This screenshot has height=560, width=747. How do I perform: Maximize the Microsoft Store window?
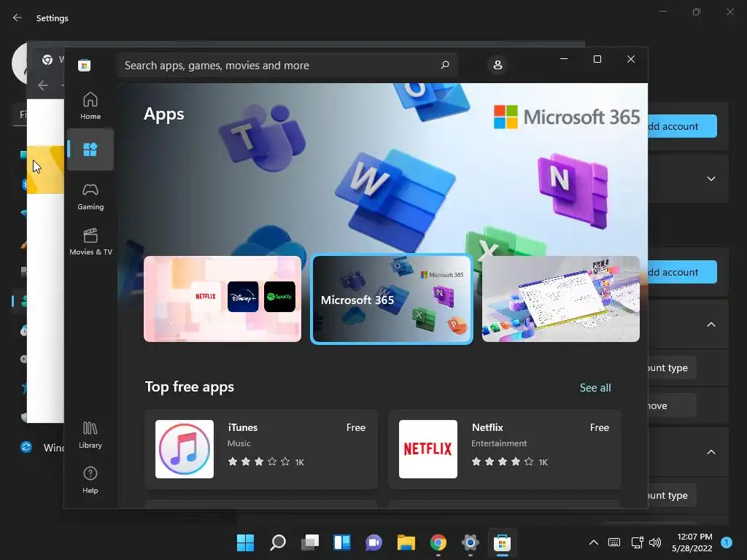597,59
